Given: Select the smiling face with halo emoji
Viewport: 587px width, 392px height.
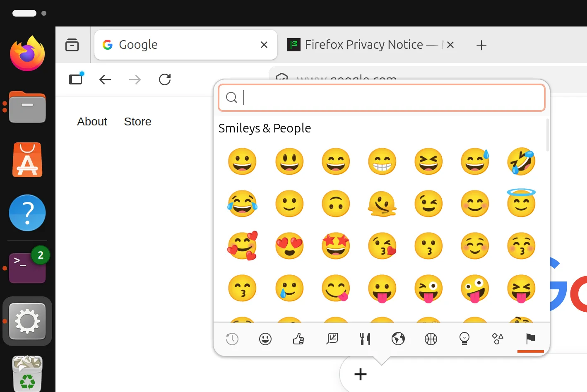Looking at the screenshot, I should pos(521,204).
